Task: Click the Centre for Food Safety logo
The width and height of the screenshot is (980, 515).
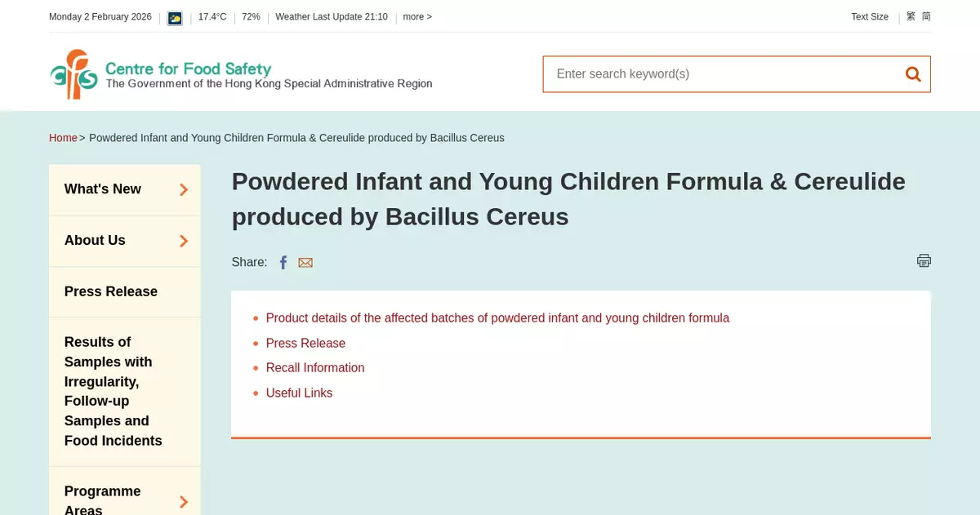Action: click(241, 74)
